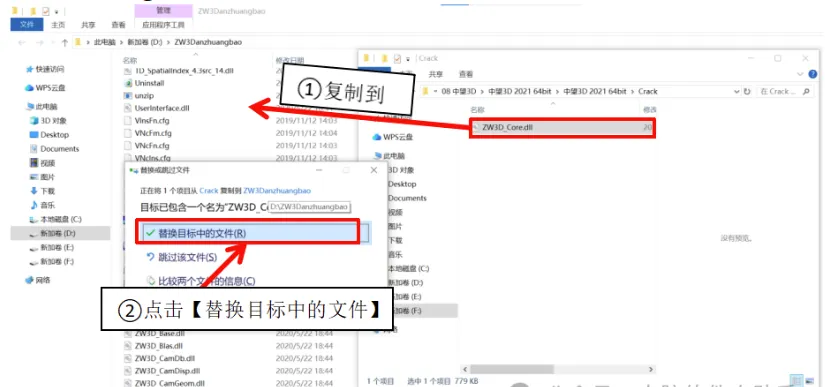
Task: Click properties checkmark icon in Crack title bar
Action: (x=397, y=58)
